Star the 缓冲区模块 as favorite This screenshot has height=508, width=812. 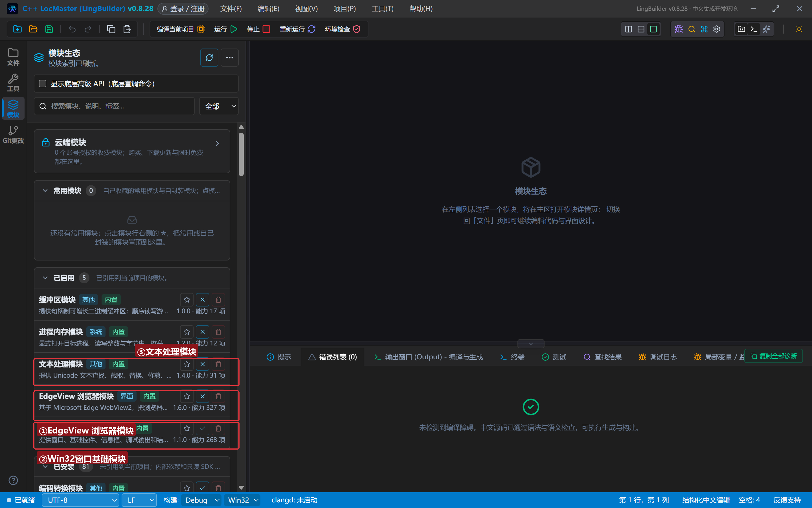(187, 300)
